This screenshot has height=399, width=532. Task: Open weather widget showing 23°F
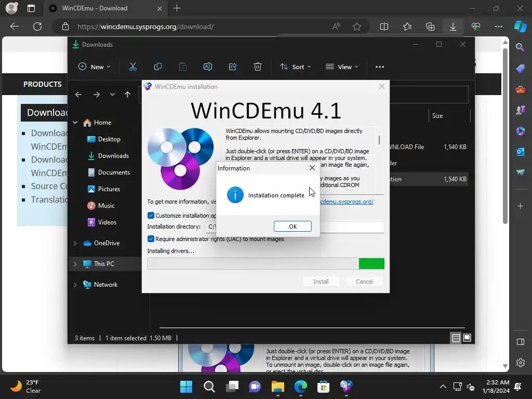(x=25, y=387)
